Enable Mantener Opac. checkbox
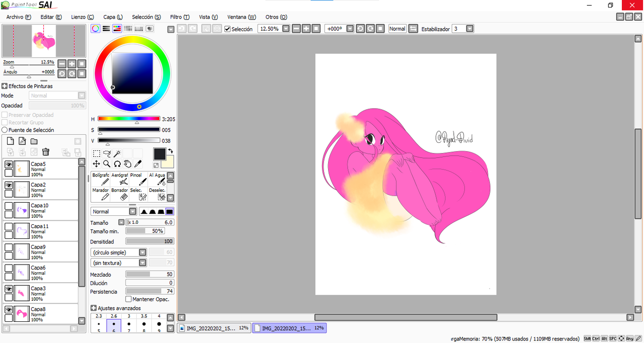The height and width of the screenshot is (343, 644). 128,299
